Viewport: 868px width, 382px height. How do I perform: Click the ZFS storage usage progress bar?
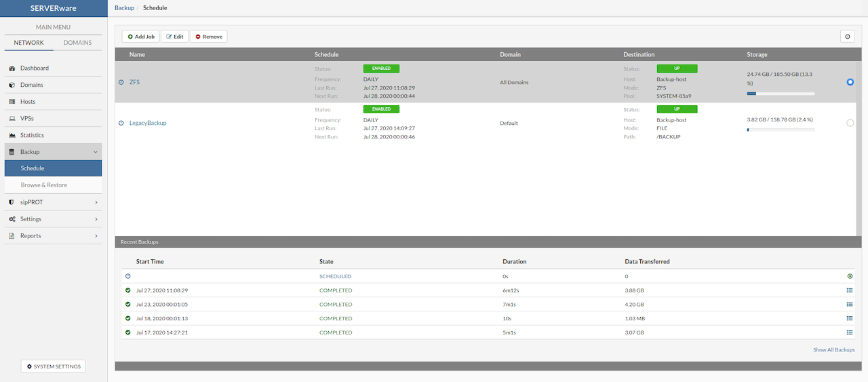781,94
